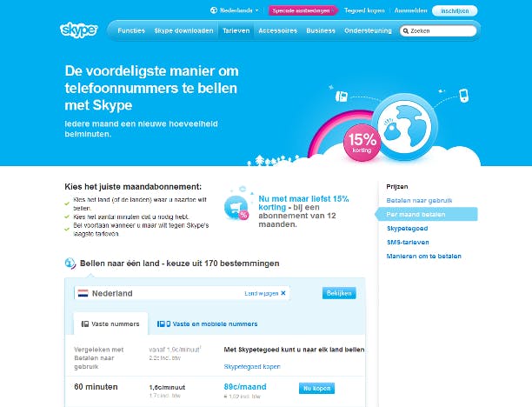Click the landline phone icon on Vaste nummers tab
Screen dimensions: 532x407
click(85, 324)
